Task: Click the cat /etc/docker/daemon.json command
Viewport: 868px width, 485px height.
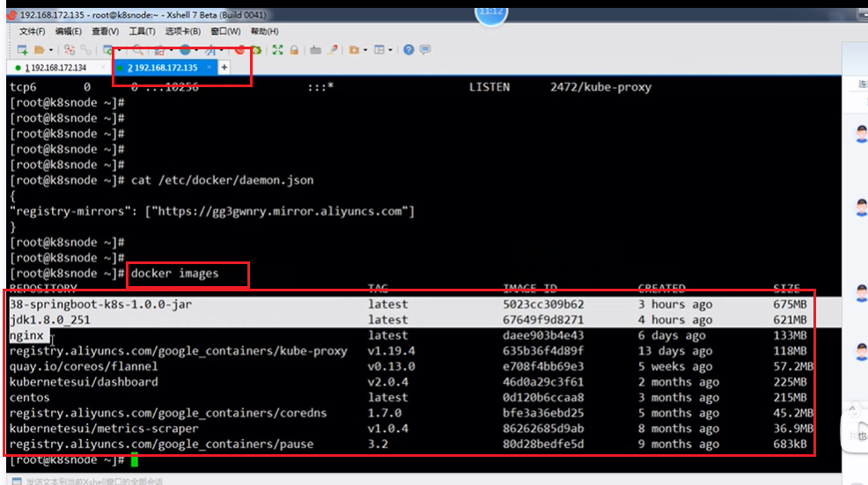Action: [222, 180]
